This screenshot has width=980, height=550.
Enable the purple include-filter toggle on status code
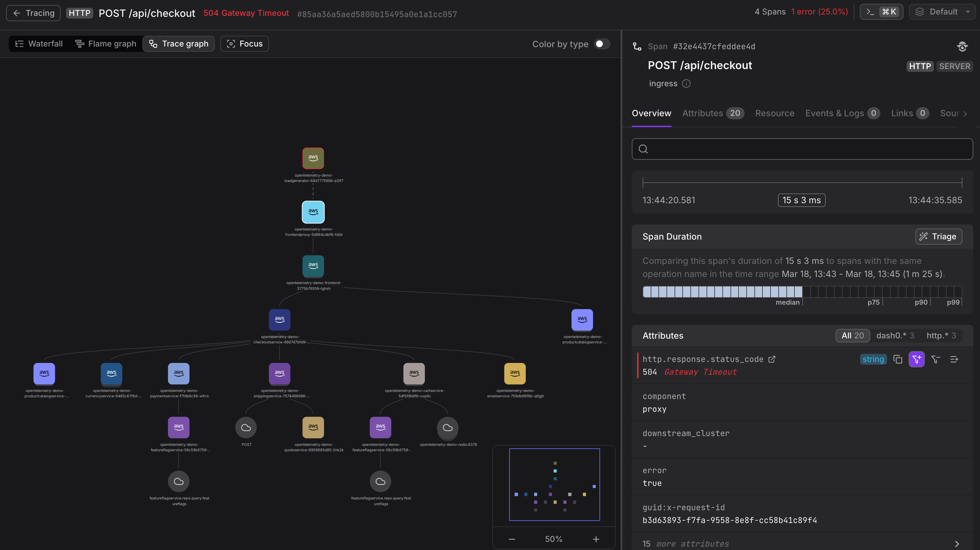[x=916, y=359]
